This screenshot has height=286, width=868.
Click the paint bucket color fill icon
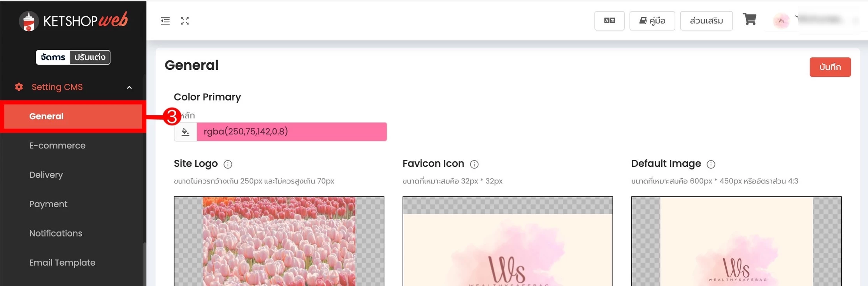click(x=186, y=132)
